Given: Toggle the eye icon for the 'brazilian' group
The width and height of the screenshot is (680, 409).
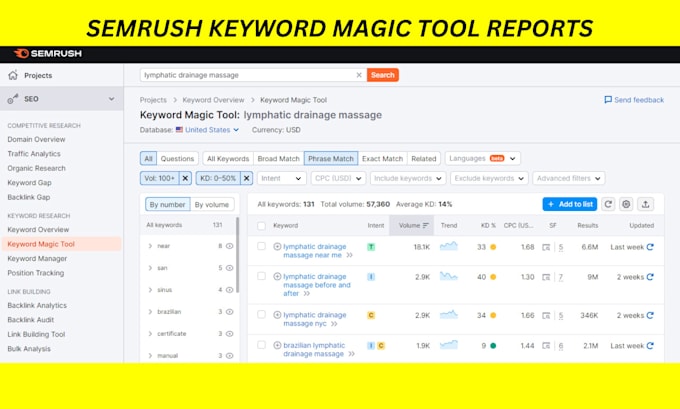Looking at the screenshot, I should click(229, 312).
